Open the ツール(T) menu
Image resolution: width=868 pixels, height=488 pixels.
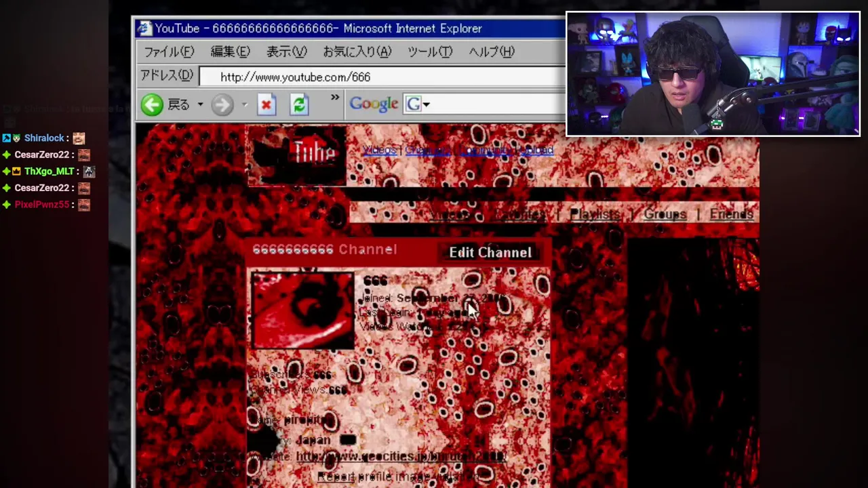(430, 52)
